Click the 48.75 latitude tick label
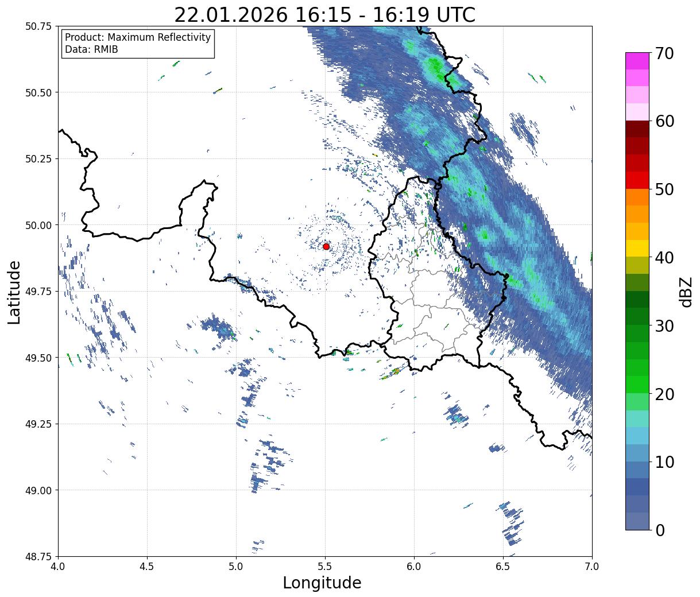The image size is (700, 597). [38, 557]
